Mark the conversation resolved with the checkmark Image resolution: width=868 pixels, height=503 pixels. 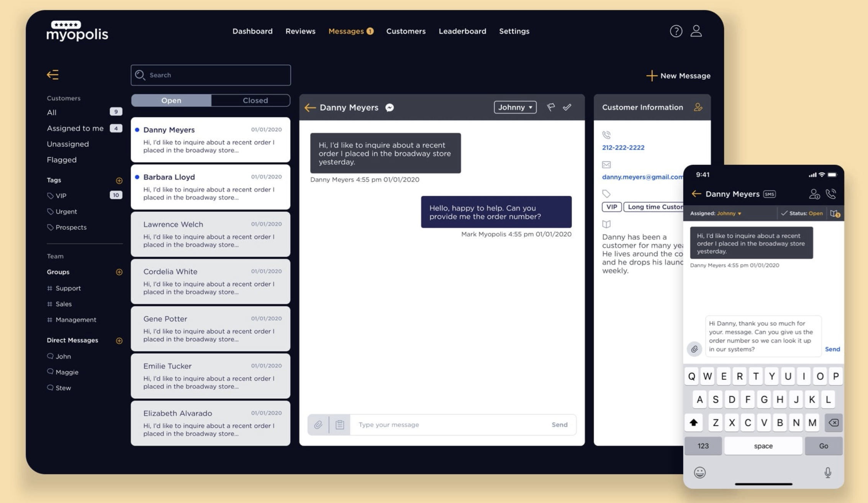click(x=567, y=107)
